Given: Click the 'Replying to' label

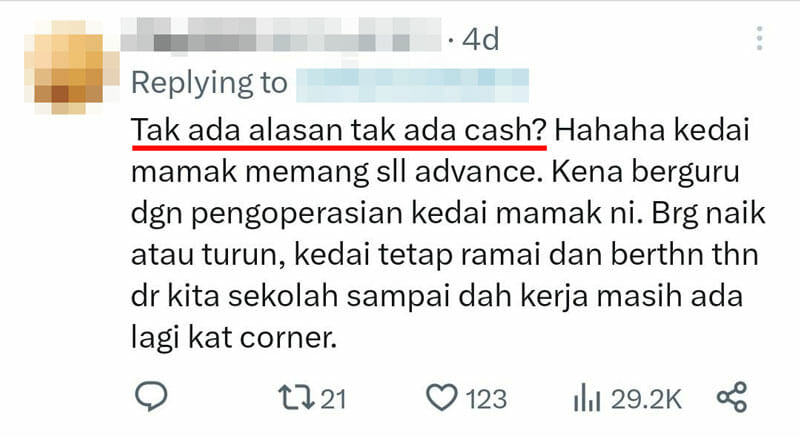Looking at the screenshot, I should coord(209,84).
